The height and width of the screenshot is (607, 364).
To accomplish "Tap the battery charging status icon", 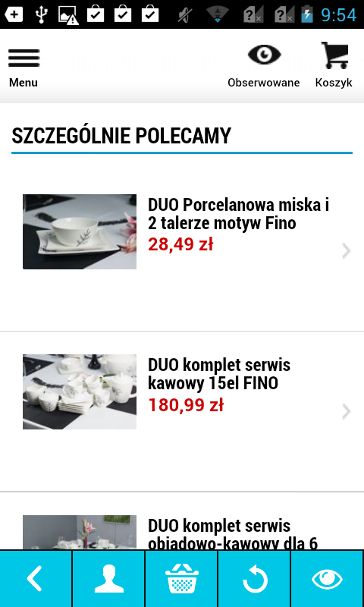I will 307,14.
